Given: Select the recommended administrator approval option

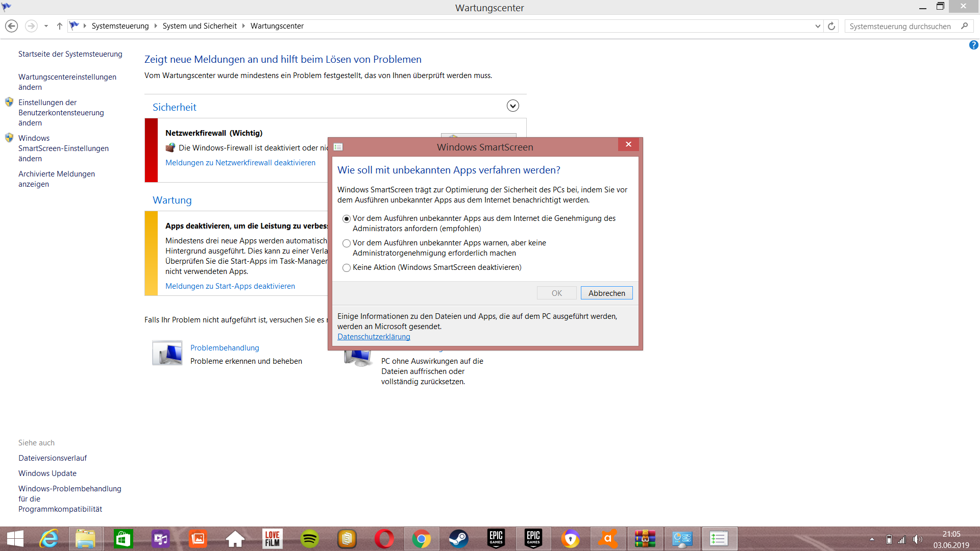Looking at the screenshot, I should (347, 219).
